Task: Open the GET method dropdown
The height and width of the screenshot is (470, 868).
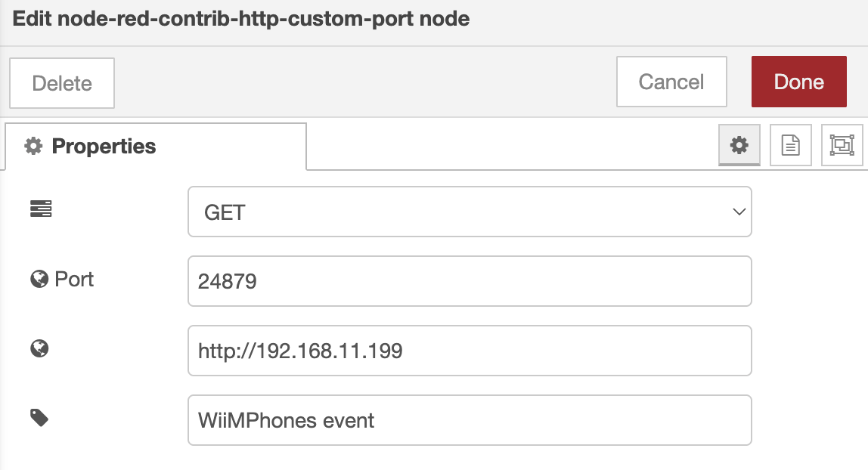Action: (469, 212)
